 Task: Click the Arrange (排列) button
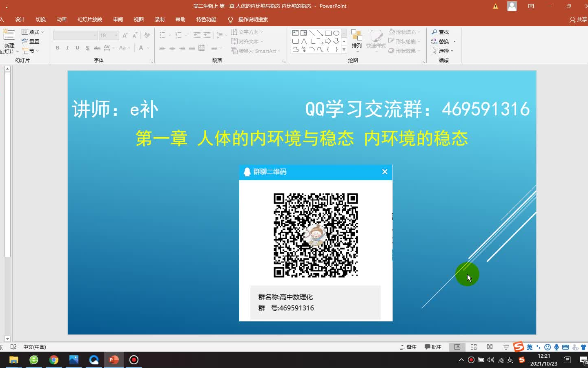(356, 41)
